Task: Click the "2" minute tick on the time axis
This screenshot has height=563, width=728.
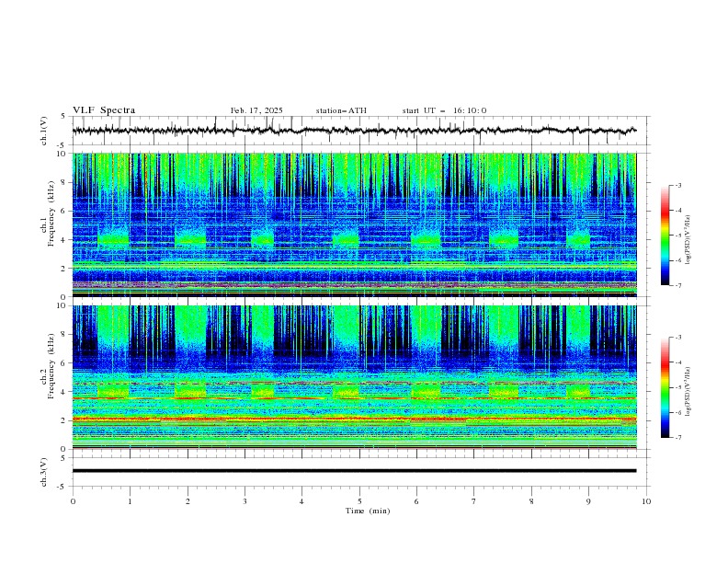Action: (x=188, y=501)
